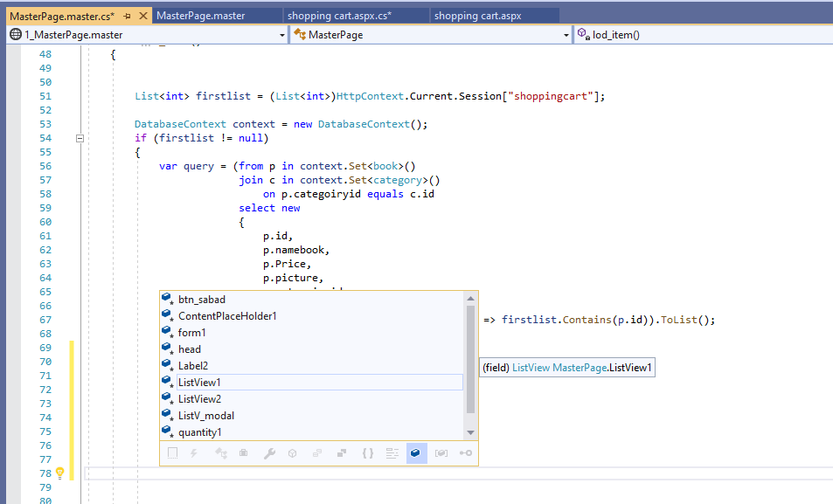Turn off the active fields filter
Screen dimensions: 833x504
pyautogui.click(x=416, y=453)
